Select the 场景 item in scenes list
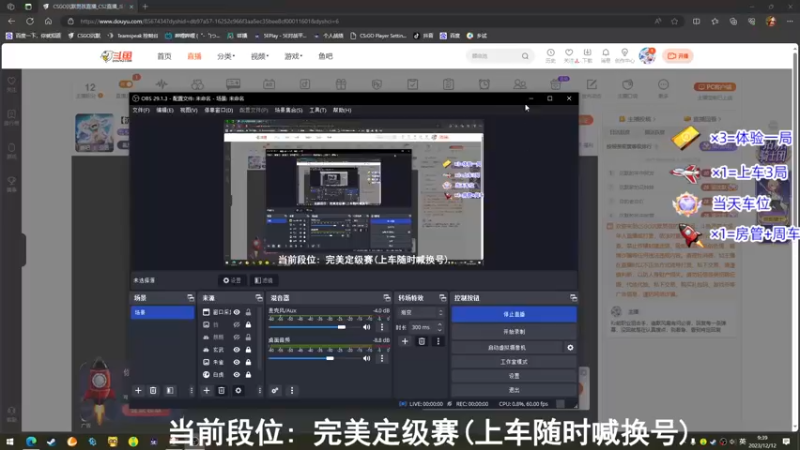800x450 pixels. 162,312
